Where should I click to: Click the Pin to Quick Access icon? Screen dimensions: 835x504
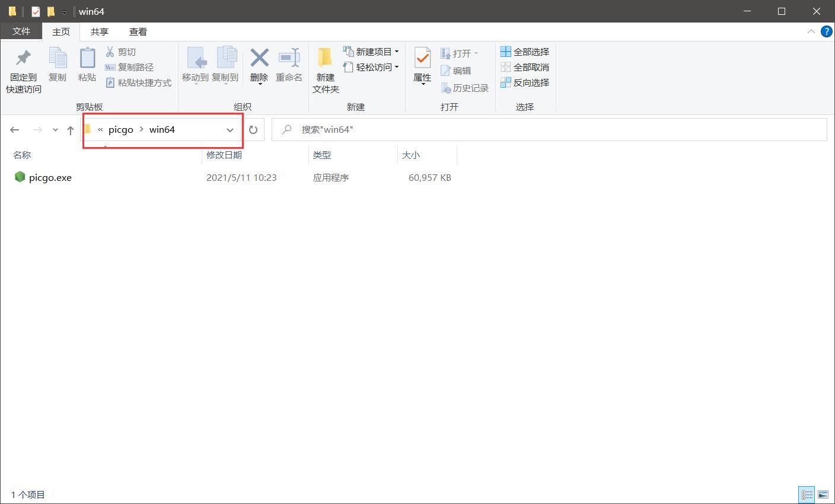coord(24,58)
